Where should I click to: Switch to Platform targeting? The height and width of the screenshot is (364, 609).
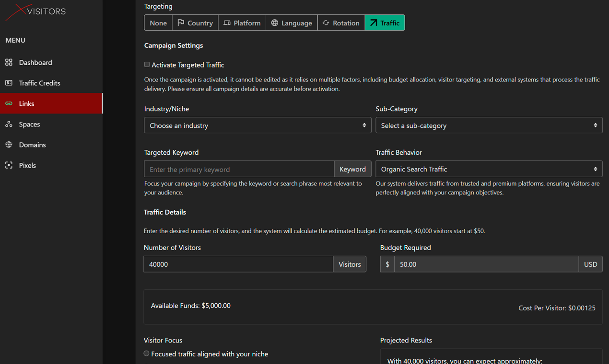tap(242, 23)
